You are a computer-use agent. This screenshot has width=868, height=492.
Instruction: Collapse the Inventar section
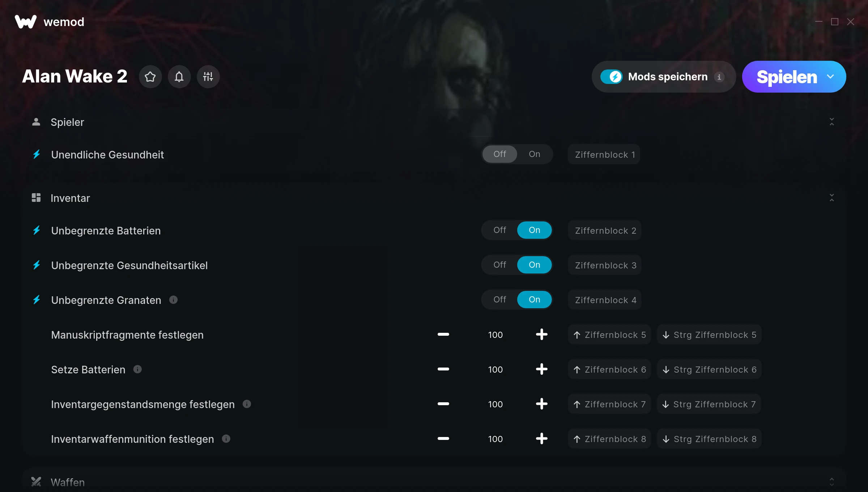pyautogui.click(x=831, y=198)
